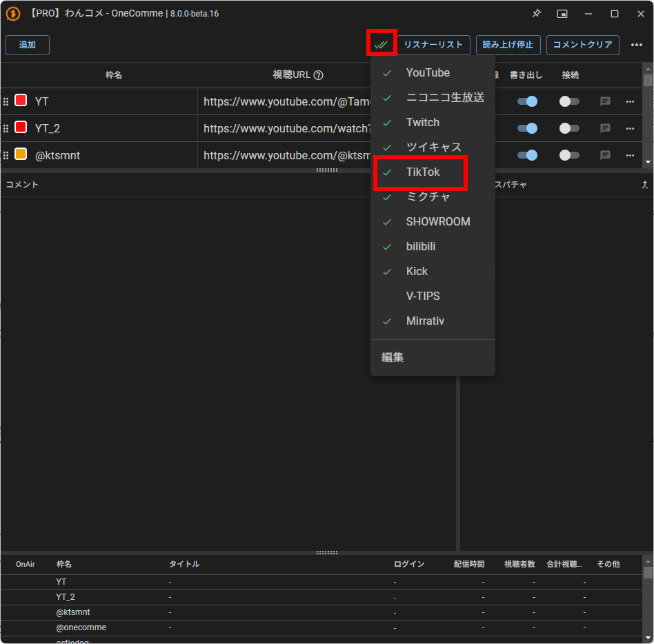
Task: Click the 配信時間 column header
Action: (469, 565)
